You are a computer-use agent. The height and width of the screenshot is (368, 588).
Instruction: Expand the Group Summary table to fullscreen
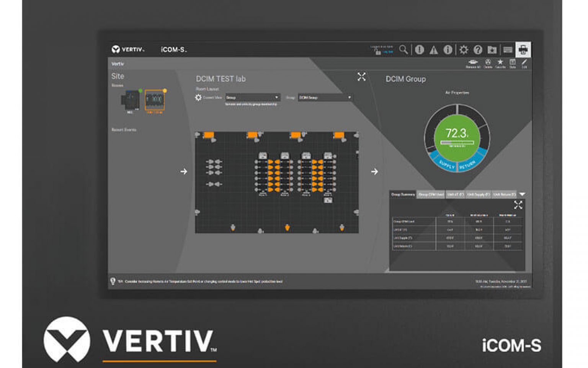(x=519, y=205)
